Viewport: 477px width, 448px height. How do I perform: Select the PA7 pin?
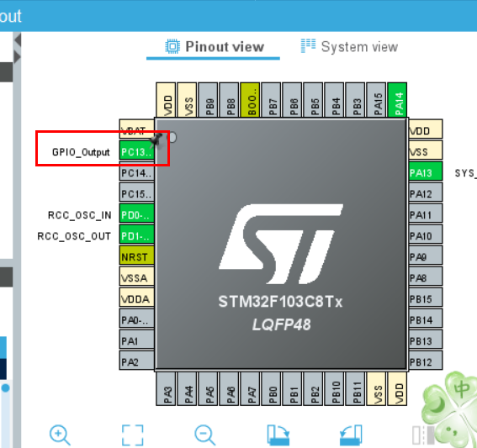[250, 388]
